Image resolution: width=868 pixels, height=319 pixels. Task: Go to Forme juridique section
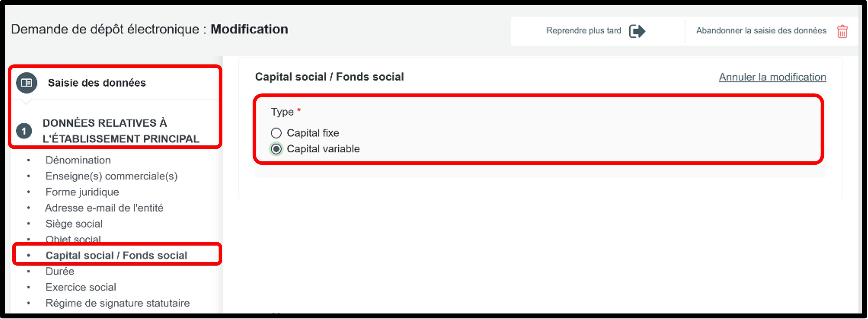[x=82, y=192]
